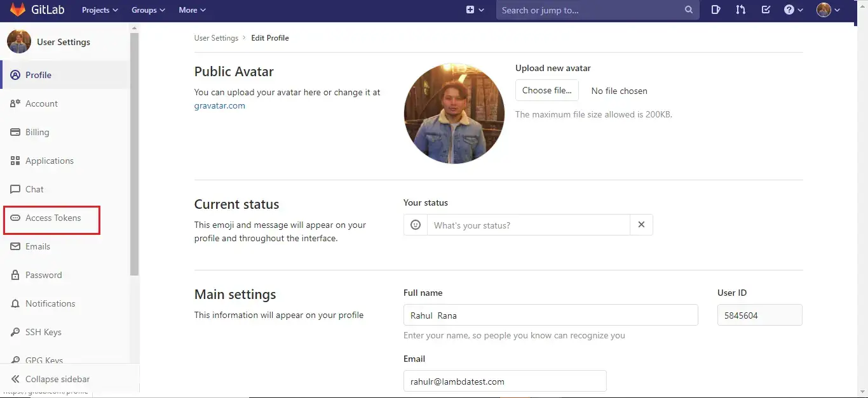Expand the Groups dropdown menu
Viewport: 868px width, 398px height.
tap(148, 10)
